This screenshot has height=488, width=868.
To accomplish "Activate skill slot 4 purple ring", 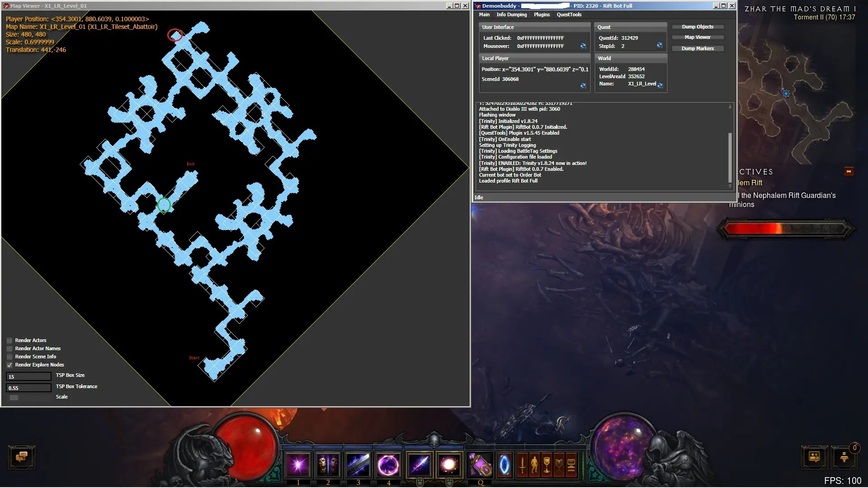I will [x=388, y=465].
